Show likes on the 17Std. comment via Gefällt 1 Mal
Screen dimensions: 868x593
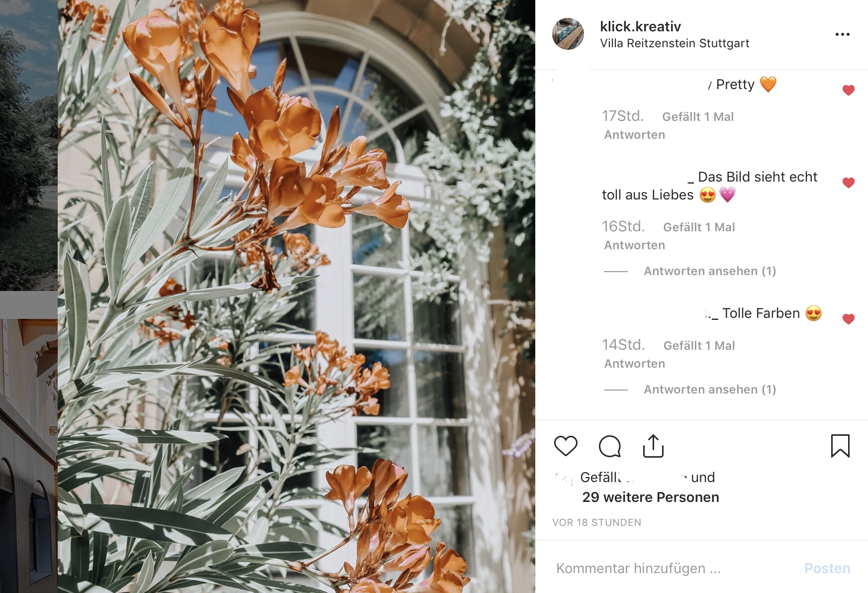(698, 117)
